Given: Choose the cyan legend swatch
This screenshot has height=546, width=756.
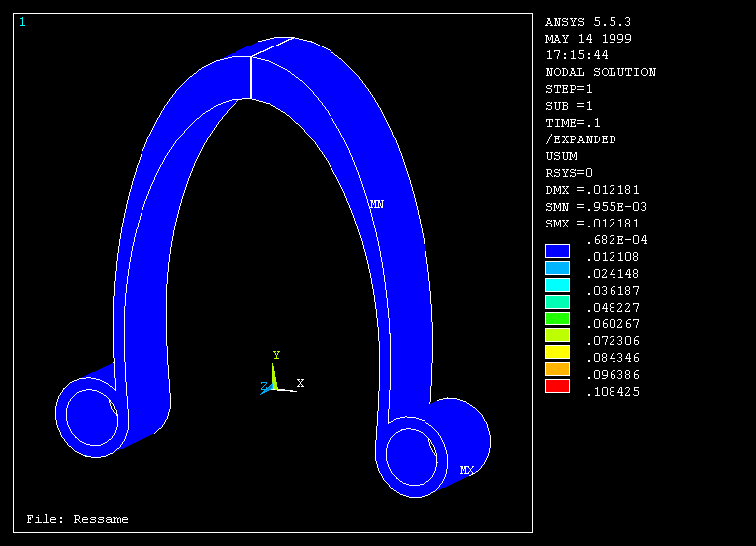Looking at the screenshot, I should click(557, 284).
